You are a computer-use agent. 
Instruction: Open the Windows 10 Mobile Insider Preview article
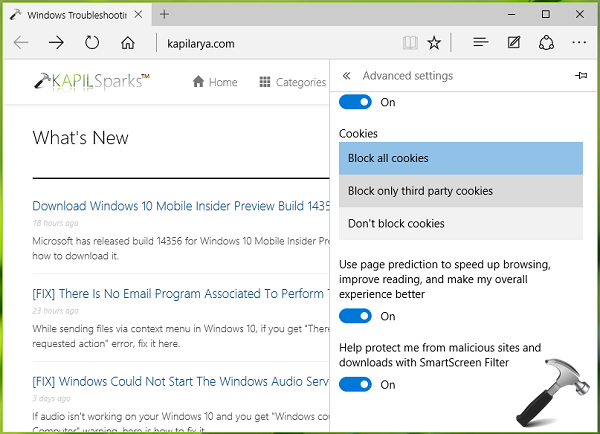tap(181, 206)
